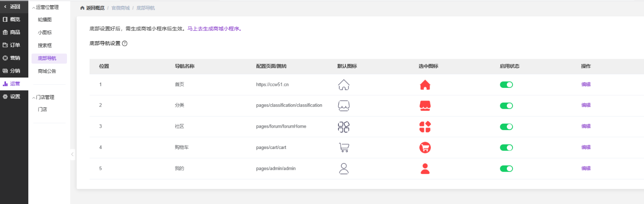644x204 pixels.
Task: Toggle the enable switch for 我的
Action: pyautogui.click(x=506, y=168)
